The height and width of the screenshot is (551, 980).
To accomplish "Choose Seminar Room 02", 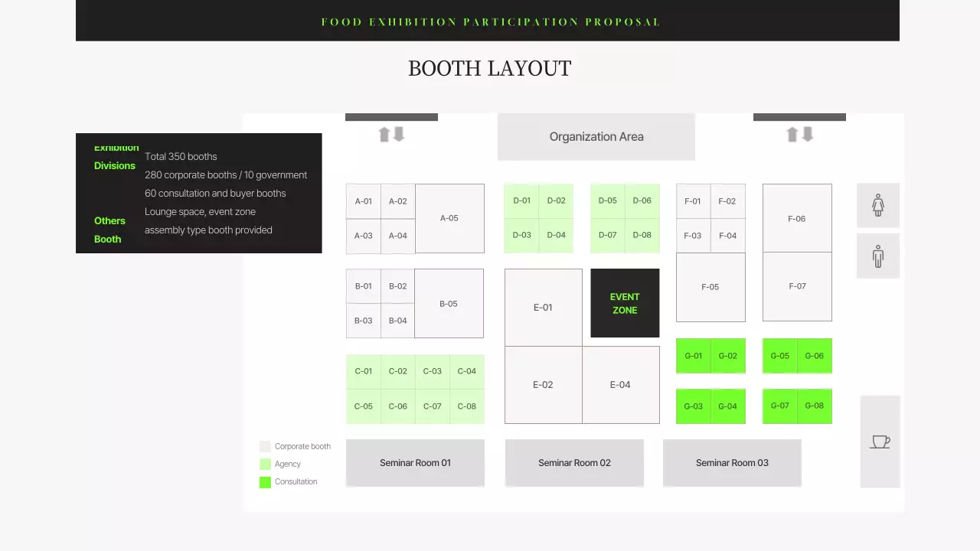I will click(x=574, y=463).
